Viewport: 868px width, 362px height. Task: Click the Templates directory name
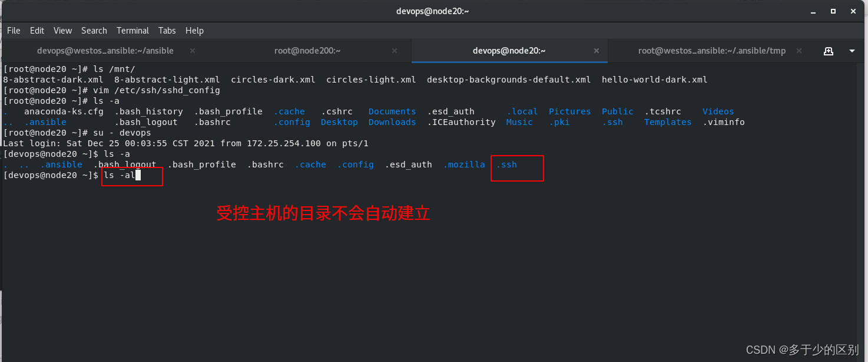pos(668,122)
